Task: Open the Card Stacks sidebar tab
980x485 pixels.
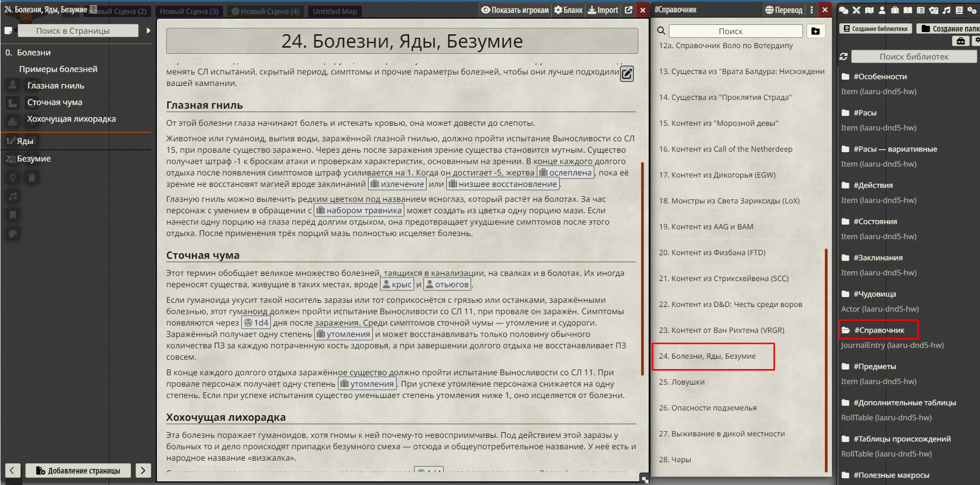Action: (933, 10)
